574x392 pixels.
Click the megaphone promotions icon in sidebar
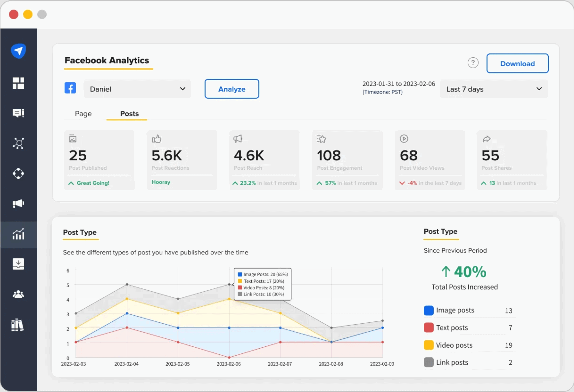(x=19, y=203)
